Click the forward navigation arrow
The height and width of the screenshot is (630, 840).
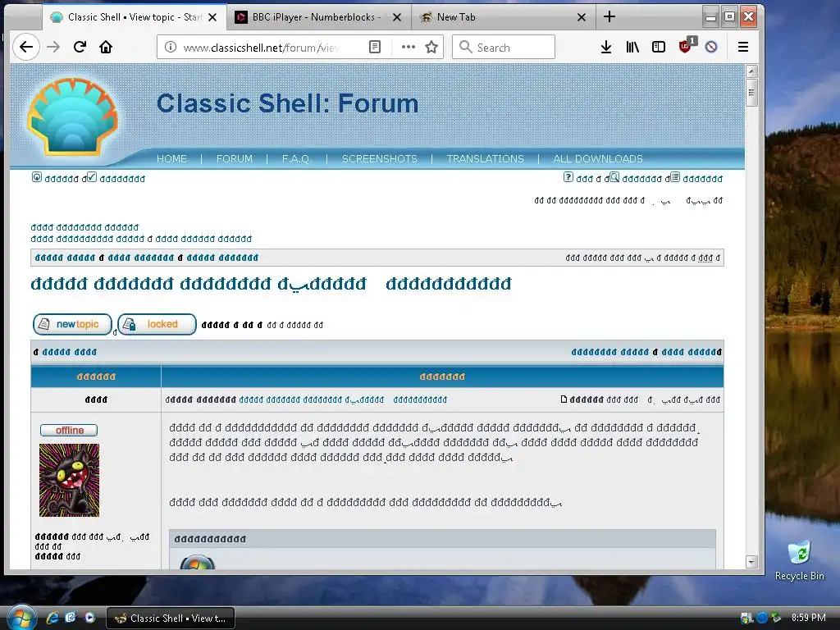53,47
